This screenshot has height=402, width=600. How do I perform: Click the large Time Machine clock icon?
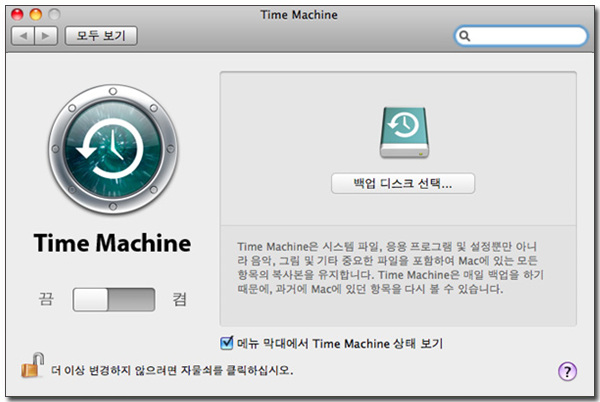pyautogui.click(x=113, y=148)
